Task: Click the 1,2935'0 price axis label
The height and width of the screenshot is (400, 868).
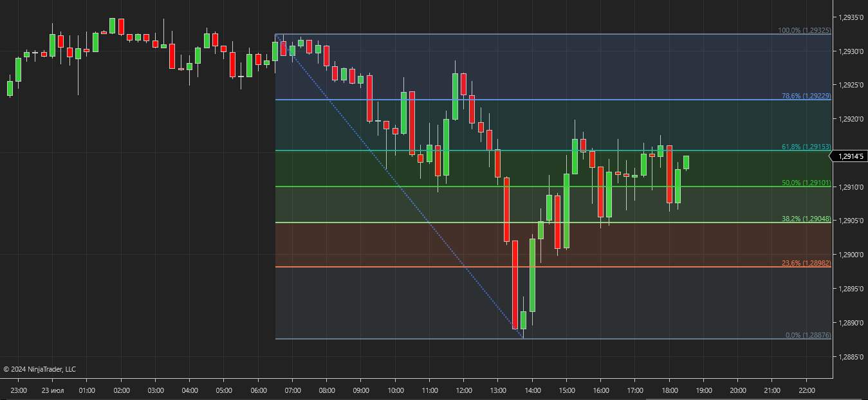Action: pyautogui.click(x=849, y=17)
